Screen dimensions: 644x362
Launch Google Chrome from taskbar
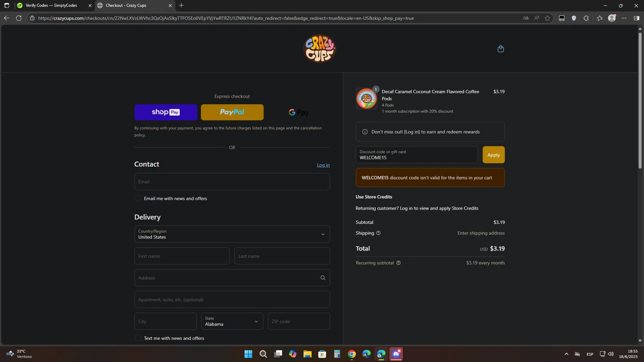(x=352, y=354)
